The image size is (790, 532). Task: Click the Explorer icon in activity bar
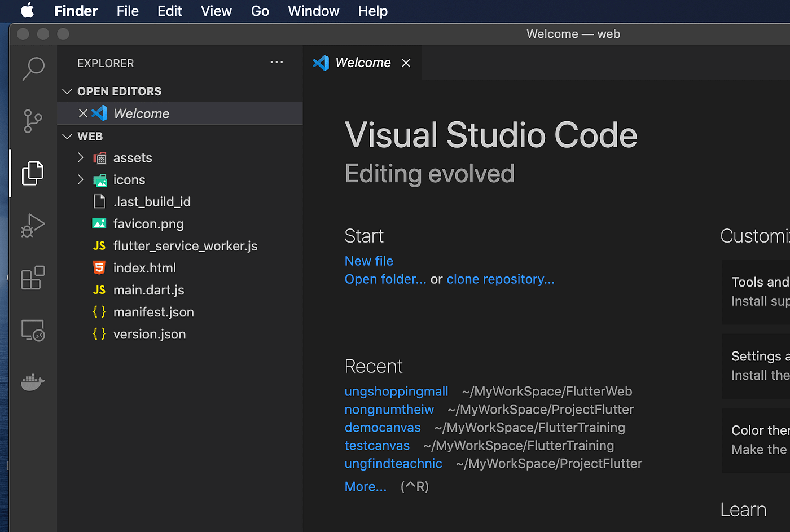33,173
